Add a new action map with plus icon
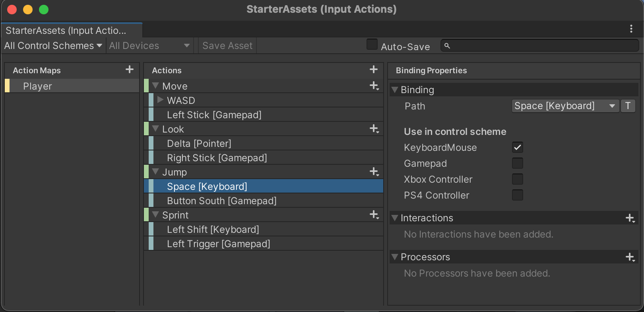The height and width of the screenshot is (312, 644). [130, 70]
